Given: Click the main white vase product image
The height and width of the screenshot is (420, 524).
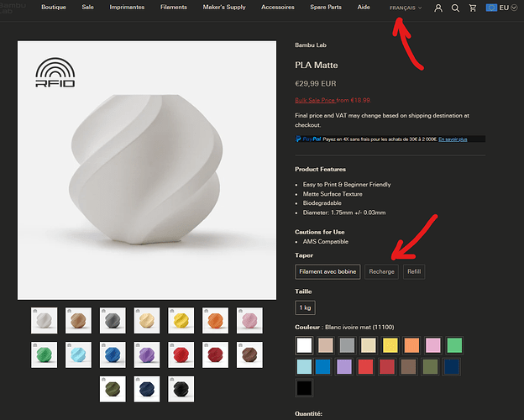Looking at the screenshot, I should (147, 171).
